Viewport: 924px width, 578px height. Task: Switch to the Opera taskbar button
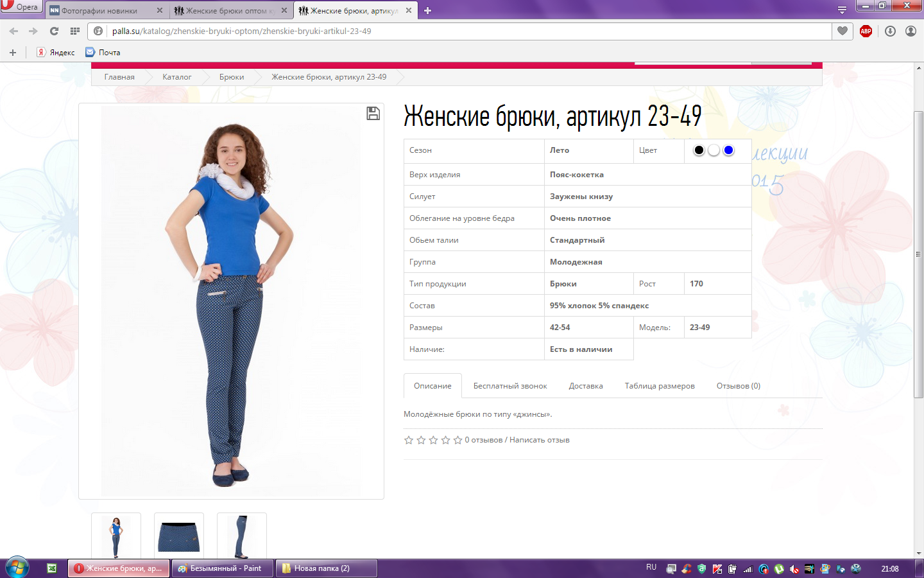click(119, 568)
